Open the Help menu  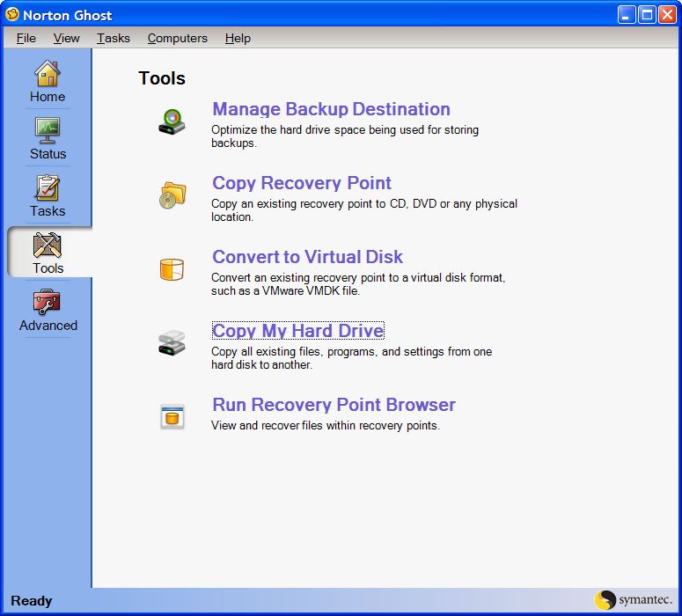[238, 39]
